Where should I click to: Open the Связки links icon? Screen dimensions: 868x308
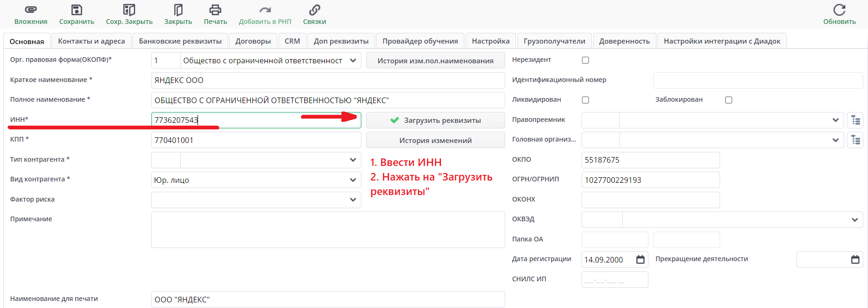(x=314, y=10)
